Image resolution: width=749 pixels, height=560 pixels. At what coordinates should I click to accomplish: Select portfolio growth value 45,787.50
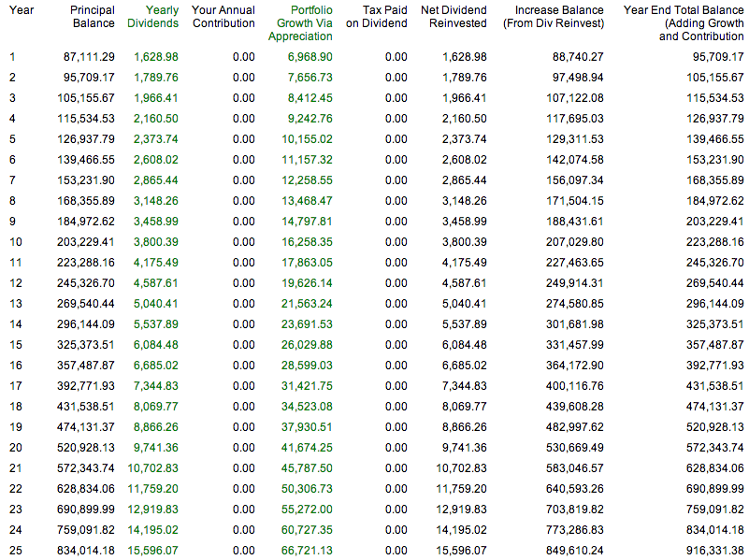(307, 467)
